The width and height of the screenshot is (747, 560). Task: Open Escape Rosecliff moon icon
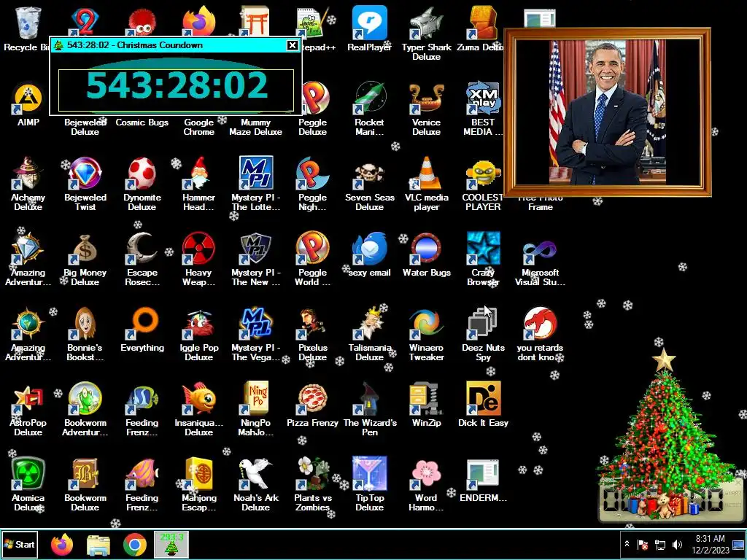tap(142, 249)
